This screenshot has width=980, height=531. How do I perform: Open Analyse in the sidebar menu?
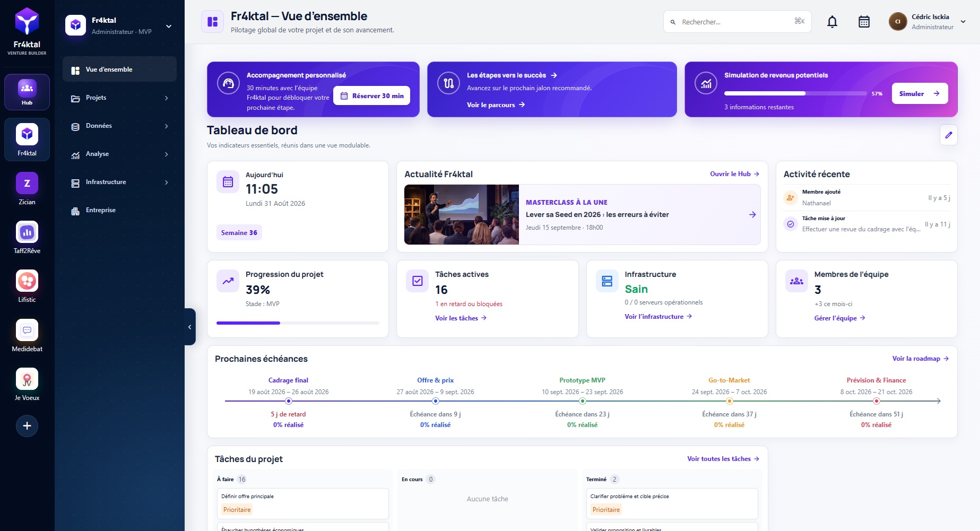pyautogui.click(x=119, y=154)
